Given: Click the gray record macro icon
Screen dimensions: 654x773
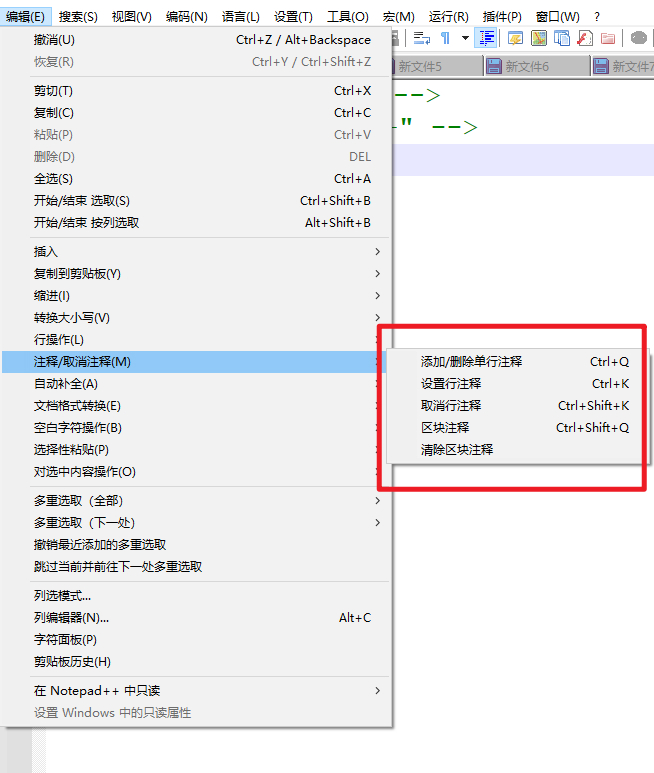Looking at the screenshot, I should [638, 38].
